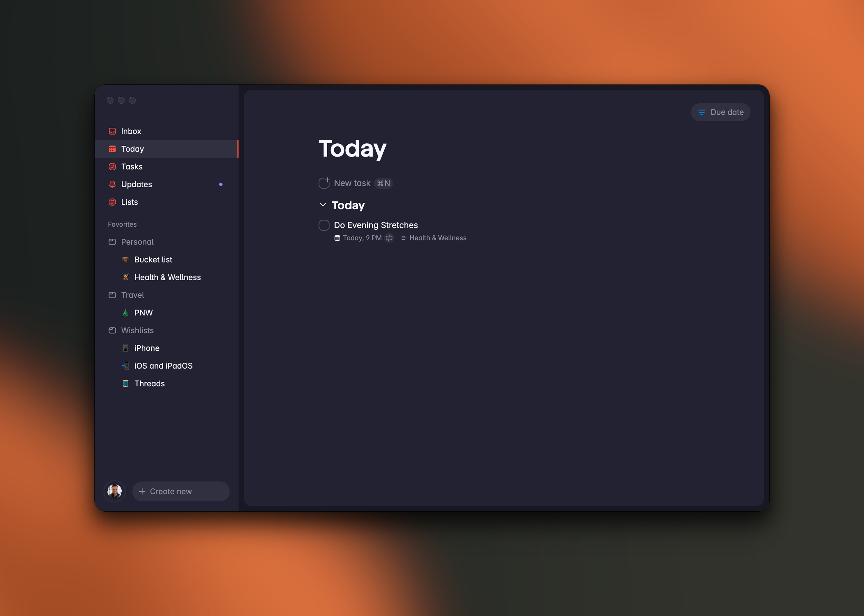The height and width of the screenshot is (616, 864).
Task: Open Lists in the sidebar
Action: (167, 202)
